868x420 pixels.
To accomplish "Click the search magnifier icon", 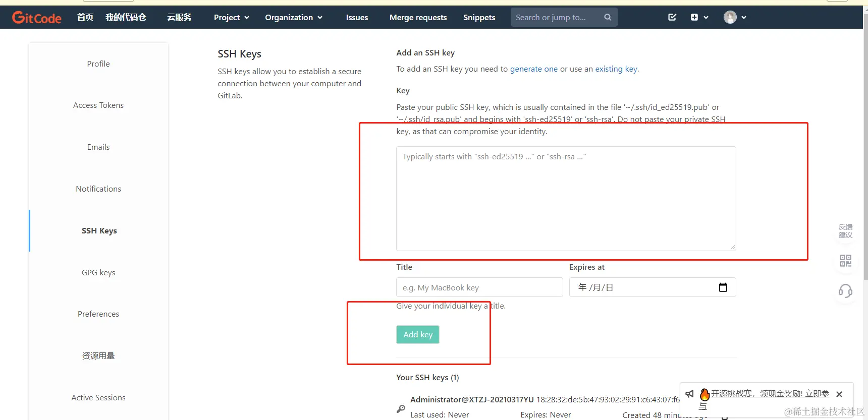I will [x=608, y=17].
